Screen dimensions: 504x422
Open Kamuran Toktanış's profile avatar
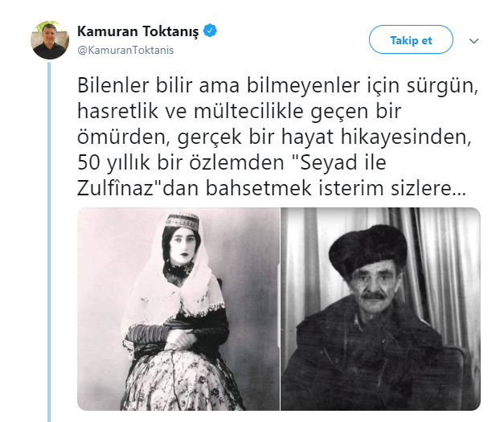50,40
